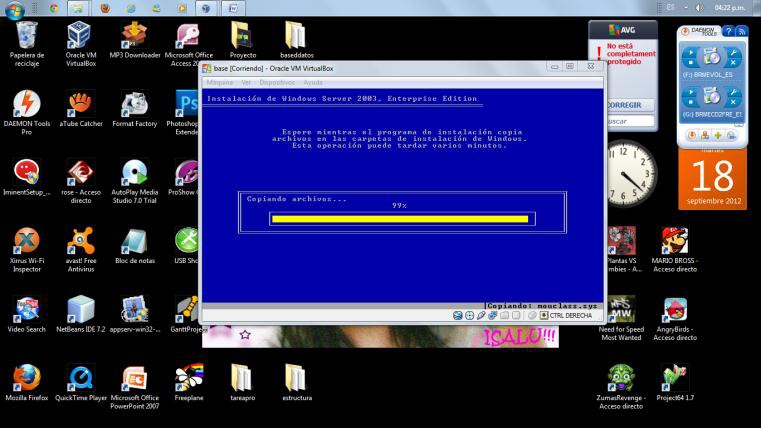Select the Freeplane desktop icon
761x428 pixels.
tap(189, 383)
